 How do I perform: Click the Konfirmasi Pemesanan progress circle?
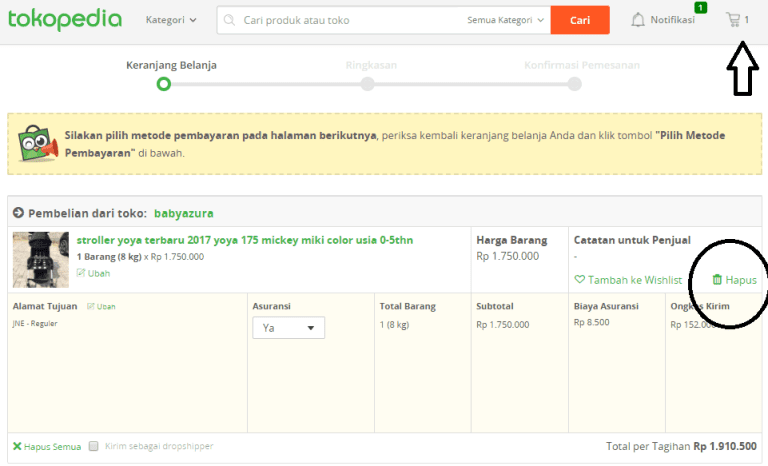[575, 84]
